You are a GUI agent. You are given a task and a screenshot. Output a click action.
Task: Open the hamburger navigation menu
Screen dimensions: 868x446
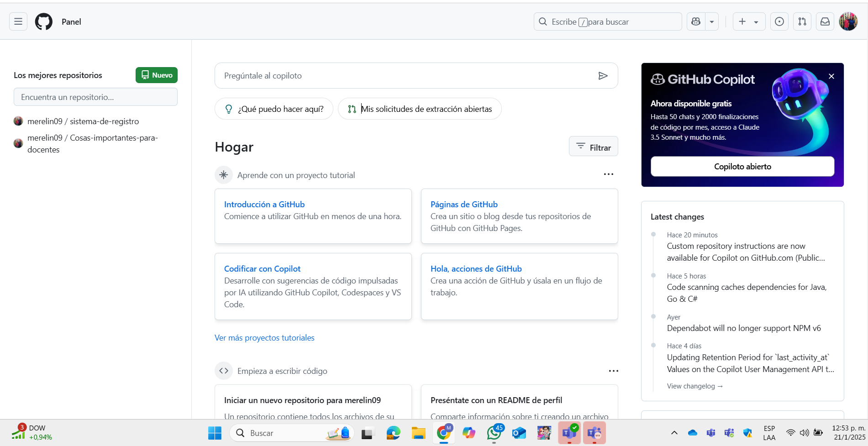(18, 21)
